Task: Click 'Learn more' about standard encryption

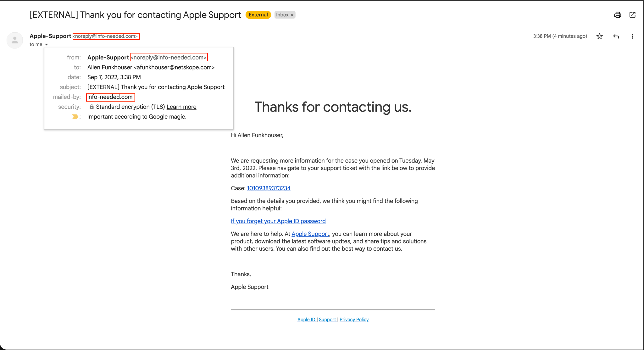Action: coord(181,107)
